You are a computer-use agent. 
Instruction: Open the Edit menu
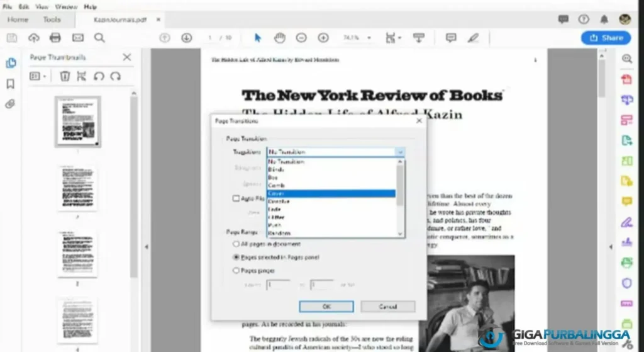click(24, 6)
